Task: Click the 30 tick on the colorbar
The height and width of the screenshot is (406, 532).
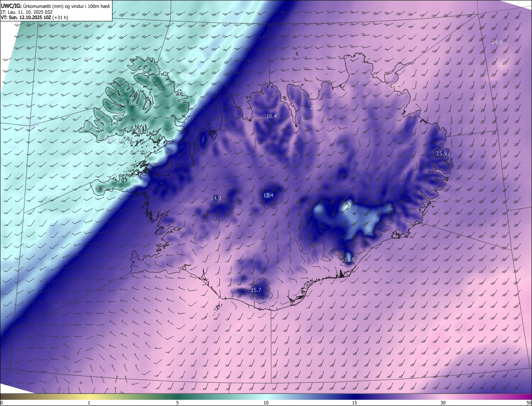Action: tap(443, 403)
